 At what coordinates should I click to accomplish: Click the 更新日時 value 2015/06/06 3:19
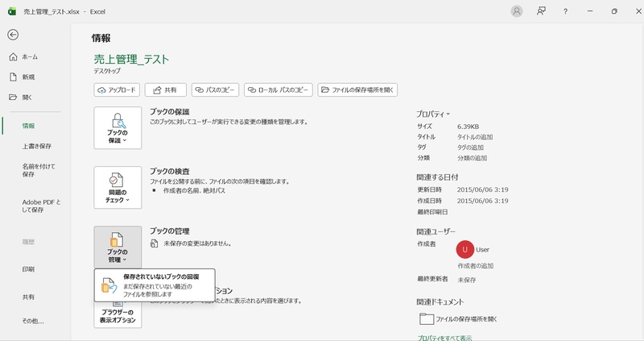coord(482,189)
